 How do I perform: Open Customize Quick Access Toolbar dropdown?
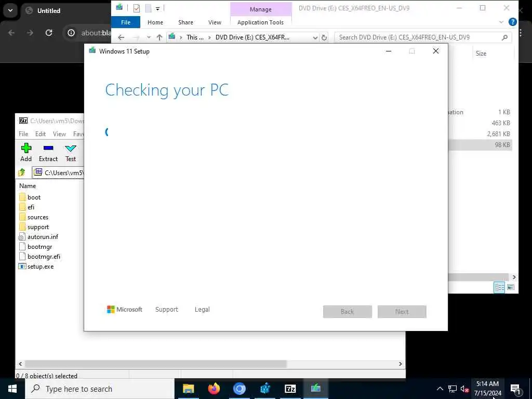[158, 8]
